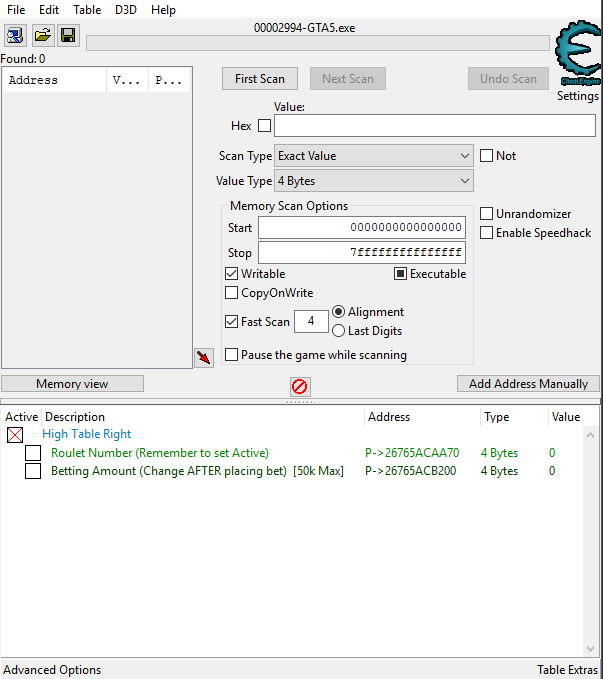The height and width of the screenshot is (679, 603).
Task: Click the red clear list icon
Action: click(299, 386)
